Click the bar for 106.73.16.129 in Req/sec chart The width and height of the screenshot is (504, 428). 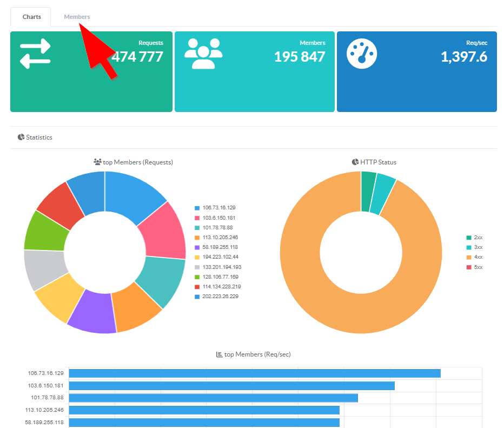[x=254, y=373]
